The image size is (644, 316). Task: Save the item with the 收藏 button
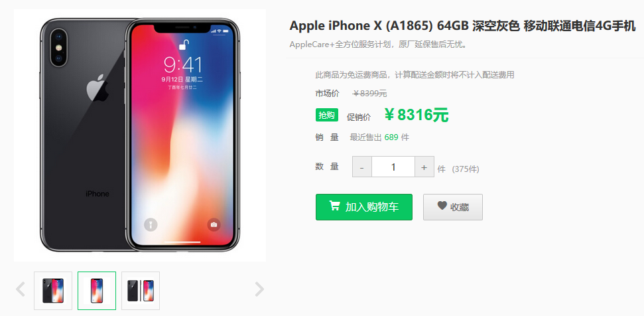(453, 207)
